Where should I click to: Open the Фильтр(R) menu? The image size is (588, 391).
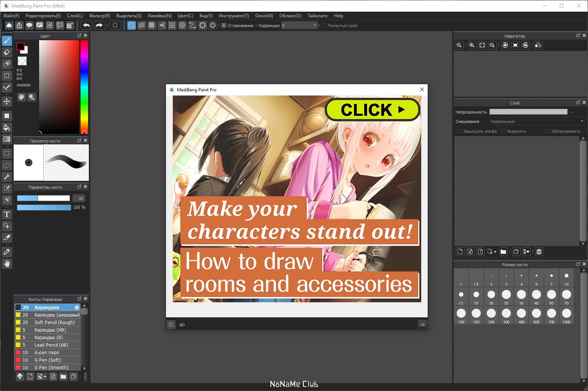(99, 16)
